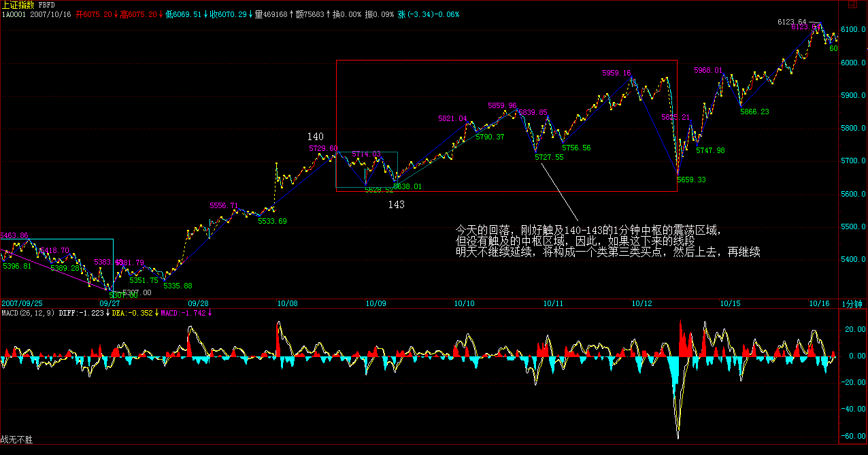Viewport: 868px width, 455px height.
Task: Click the -60.00 MACD axis label
Action: [x=853, y=436]
